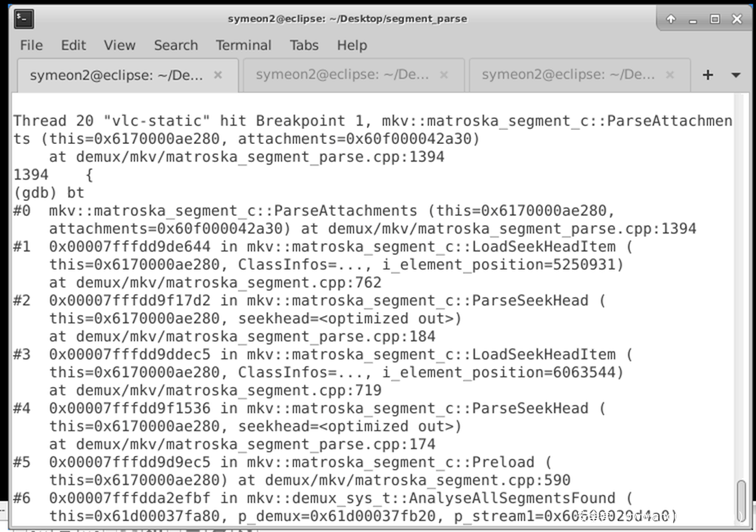Select the first symeon2@eclipse tab

116,74
